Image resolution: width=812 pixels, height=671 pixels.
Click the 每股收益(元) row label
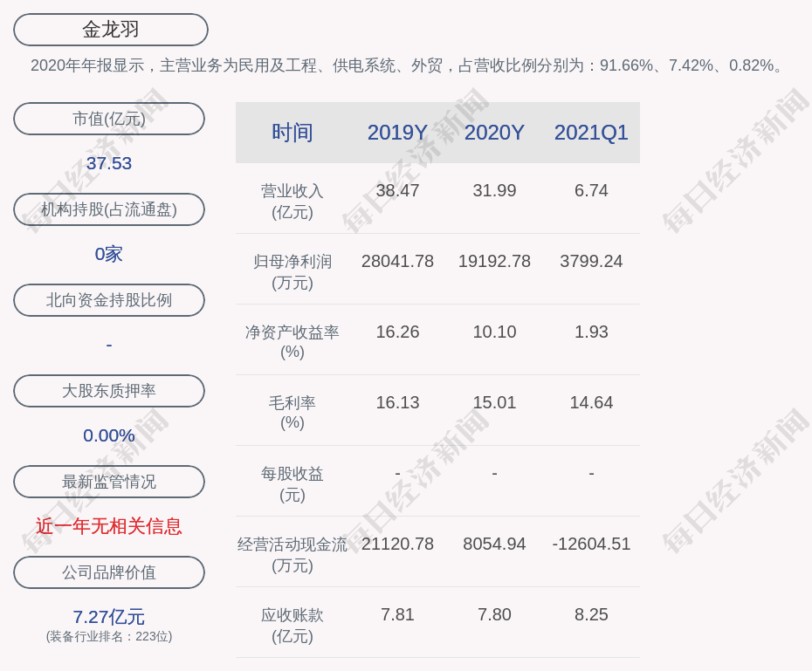click(x=292, y=484)
